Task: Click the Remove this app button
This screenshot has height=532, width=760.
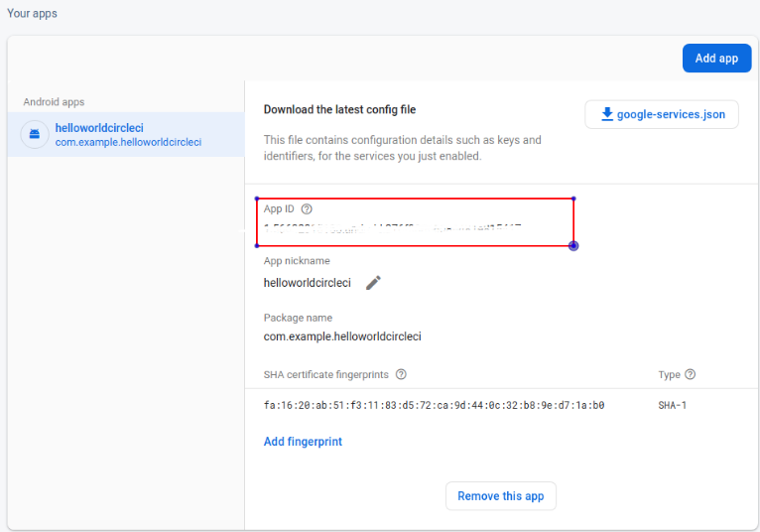Action: (x=501, y=496)
